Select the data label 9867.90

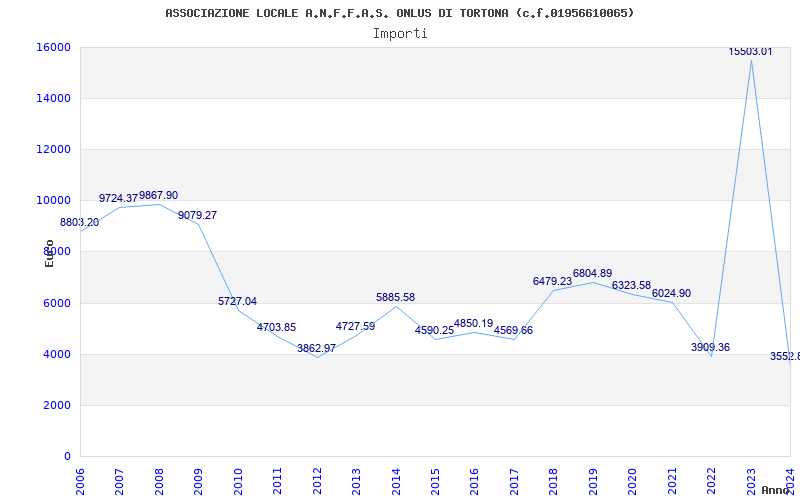click(159, 195)
